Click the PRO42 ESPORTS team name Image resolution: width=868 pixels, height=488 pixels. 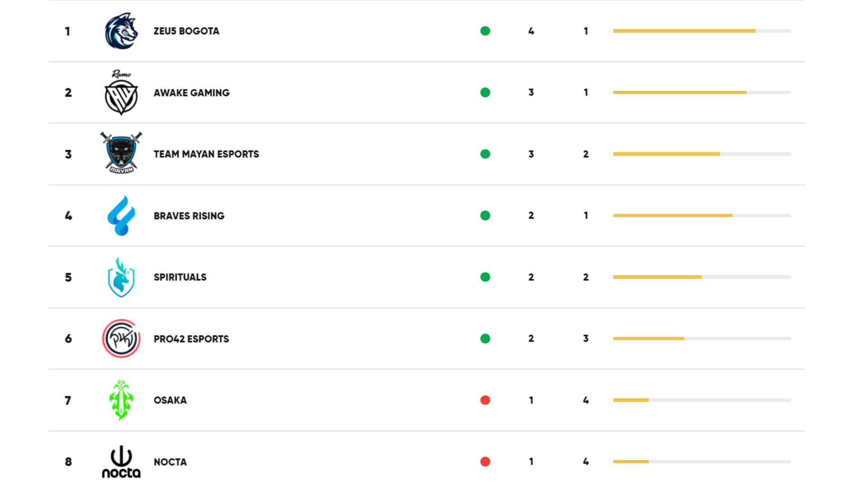(191, 339)
